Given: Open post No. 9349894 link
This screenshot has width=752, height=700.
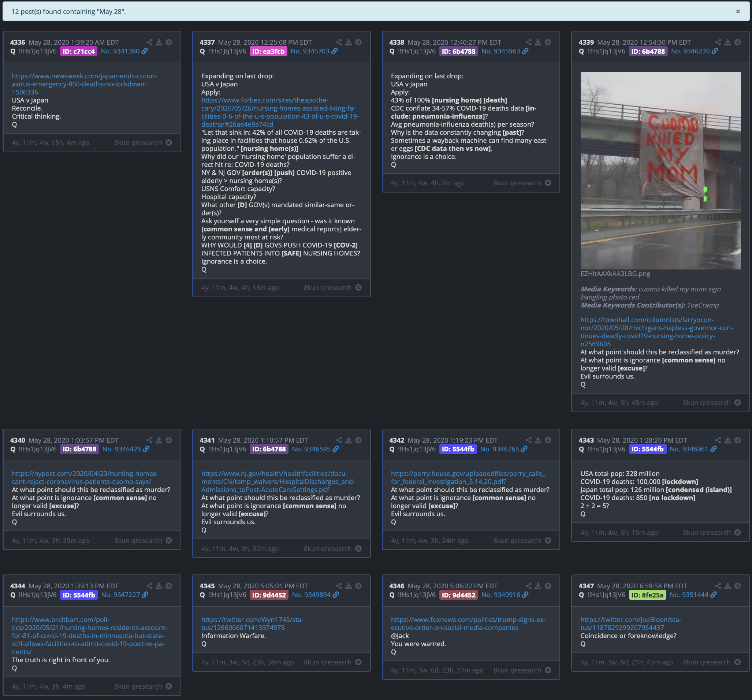Looking at the screenshot, I should [x=311, y=595].
